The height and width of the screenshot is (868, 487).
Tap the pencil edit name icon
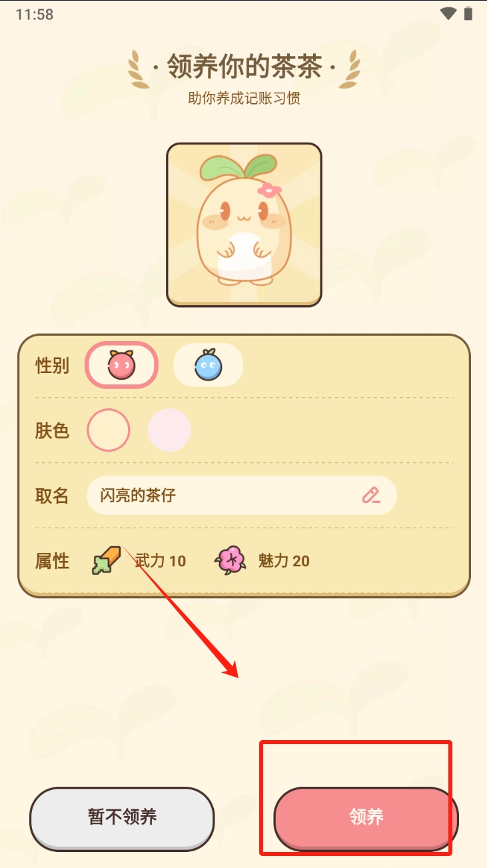click(x=371, y=495)
